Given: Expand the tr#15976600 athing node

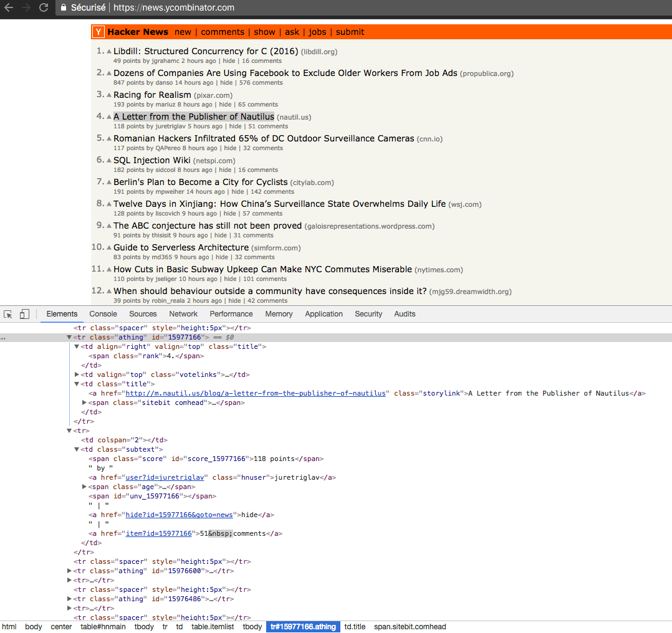Looking at the screenshot, I should [69, 571].
